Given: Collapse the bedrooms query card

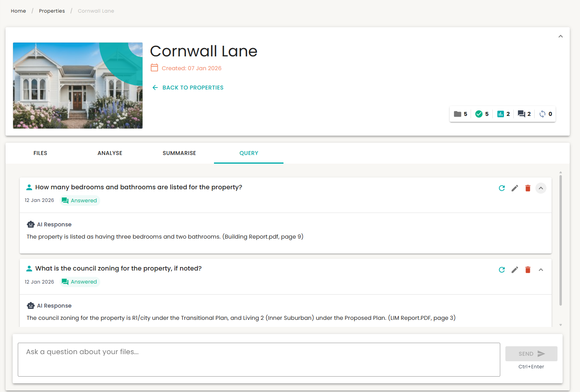Looking at the screenshot, I should point(541,188).
